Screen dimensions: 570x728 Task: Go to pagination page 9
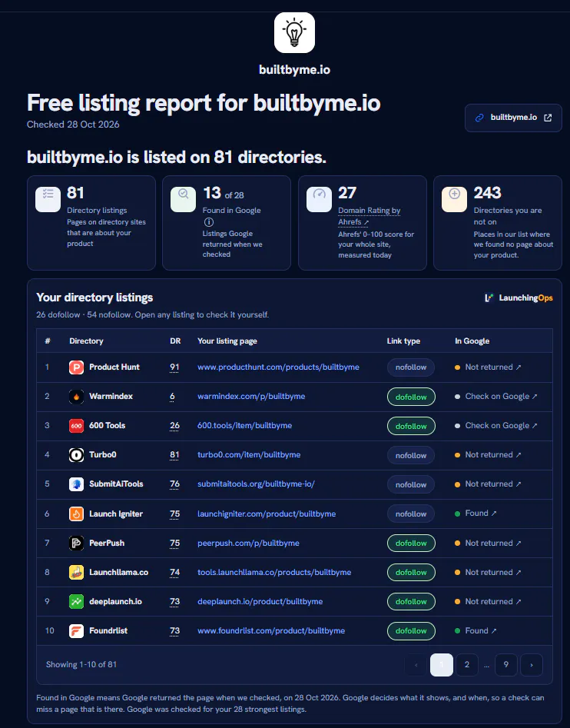pos(506,664)
